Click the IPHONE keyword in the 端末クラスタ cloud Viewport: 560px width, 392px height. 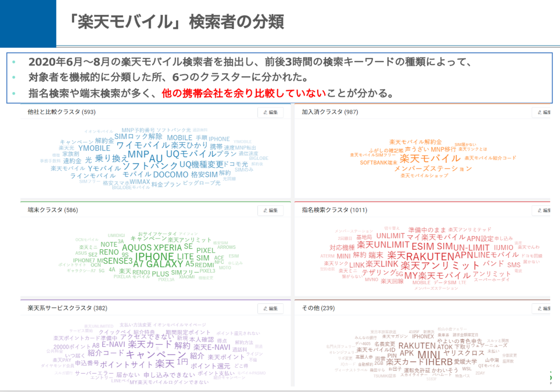(x=154, y=256)
